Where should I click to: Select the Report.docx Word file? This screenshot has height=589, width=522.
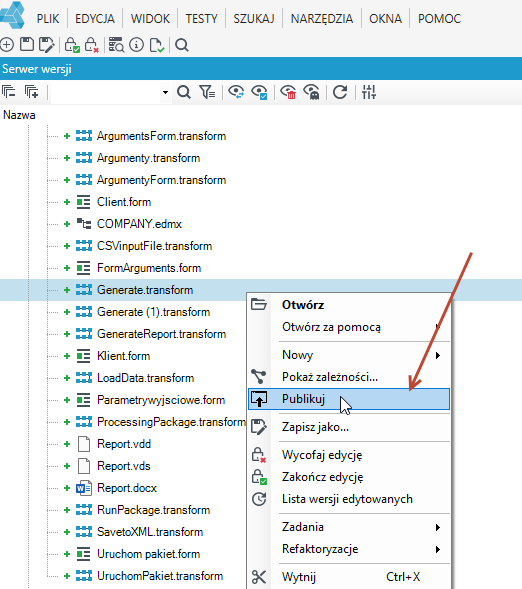click(127, 488)
